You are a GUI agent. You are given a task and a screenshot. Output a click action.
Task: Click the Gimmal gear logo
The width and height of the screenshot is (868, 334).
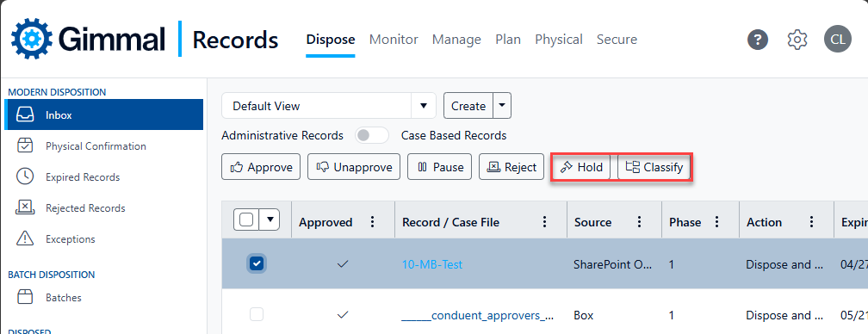click(x=32, y=40)
